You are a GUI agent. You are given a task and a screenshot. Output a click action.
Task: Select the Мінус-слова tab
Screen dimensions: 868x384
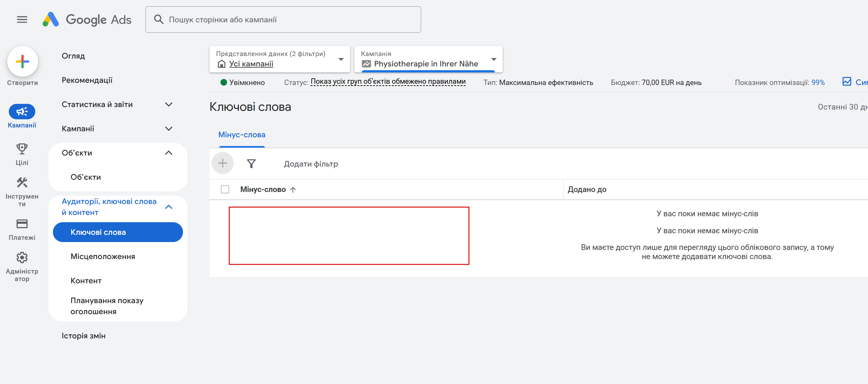point(242,135)
